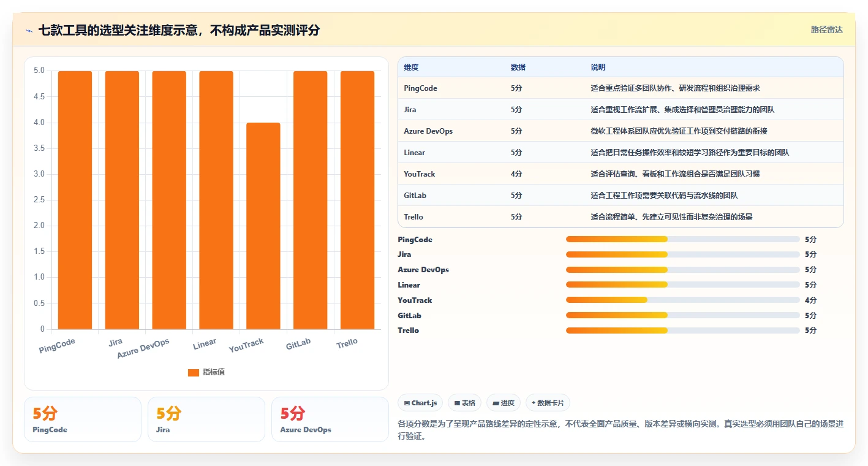Click the description 适合重视工作流扩展
This screenshot has width=868, height=466.
click(682, 110)
